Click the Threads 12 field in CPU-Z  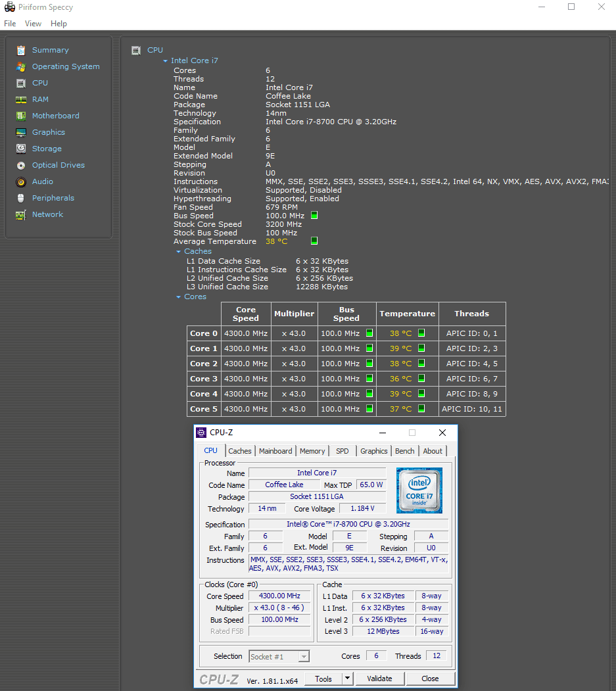[x=437, y=655]
